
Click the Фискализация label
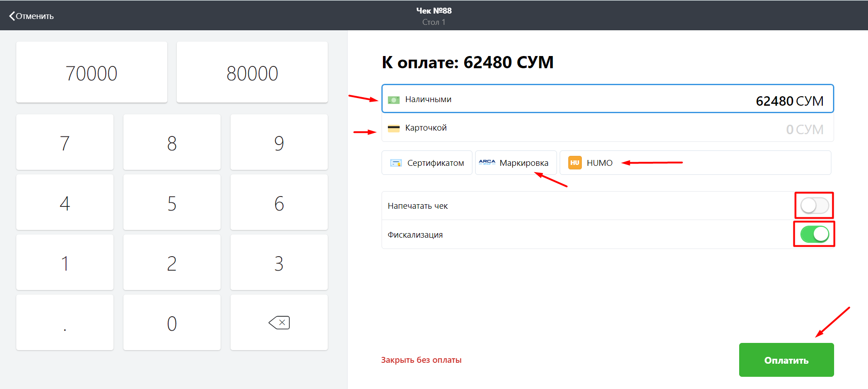coord(415,235)
